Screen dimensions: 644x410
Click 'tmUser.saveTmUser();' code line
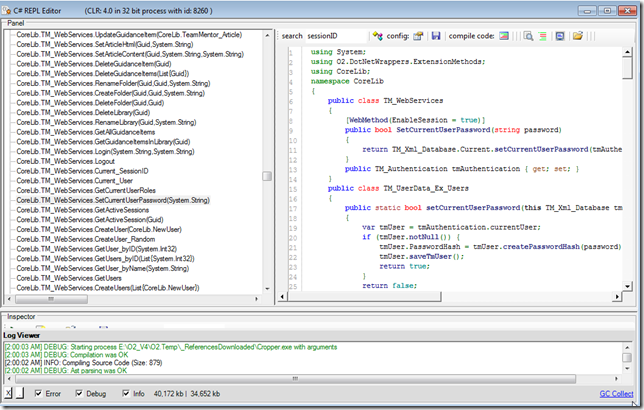(422, 257)
